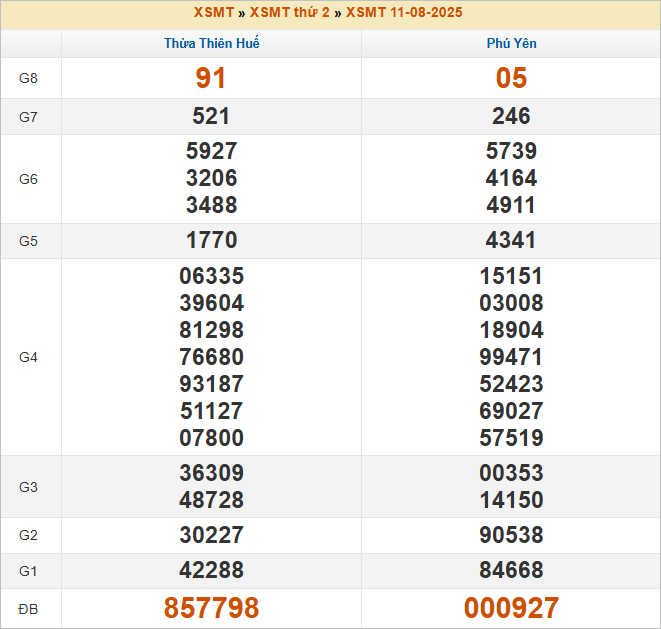
Task: Select the G8 prize number 05
Action: pyautogui.click(x=511, y=79)
